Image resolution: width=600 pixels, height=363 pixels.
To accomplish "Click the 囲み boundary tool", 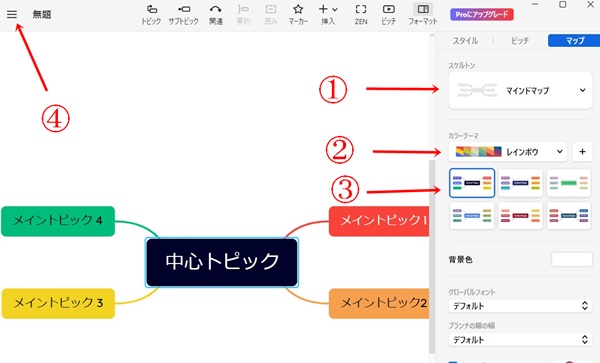I will click(271, 15).
